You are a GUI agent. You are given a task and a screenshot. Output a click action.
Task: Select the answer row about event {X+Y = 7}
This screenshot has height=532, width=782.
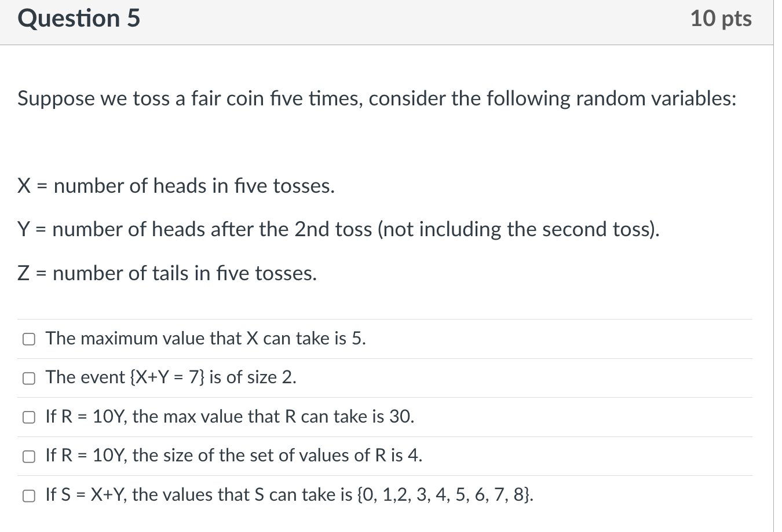[171, 378]
